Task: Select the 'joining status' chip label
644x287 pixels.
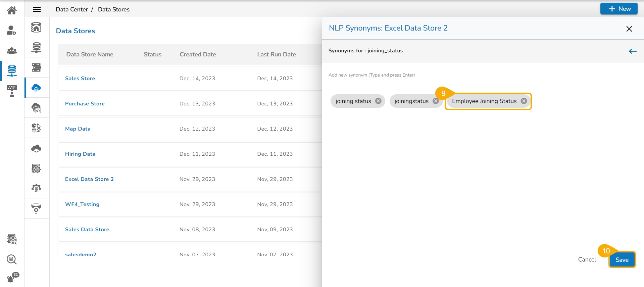Action: coord(353,101)
